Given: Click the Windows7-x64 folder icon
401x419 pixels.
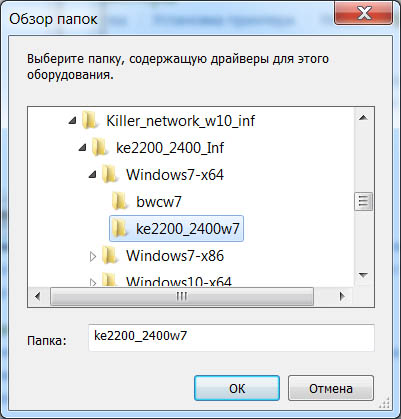Looking at the screenshot, I should click(109, 174).
